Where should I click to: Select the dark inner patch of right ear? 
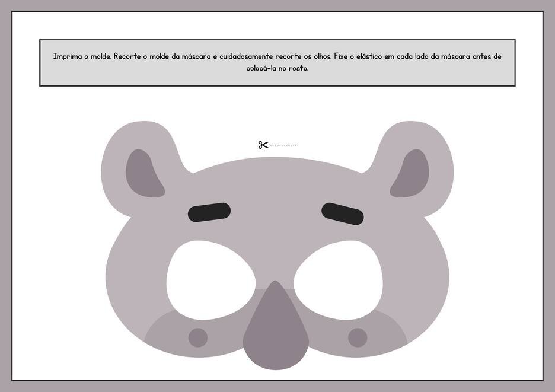[411, 176]
